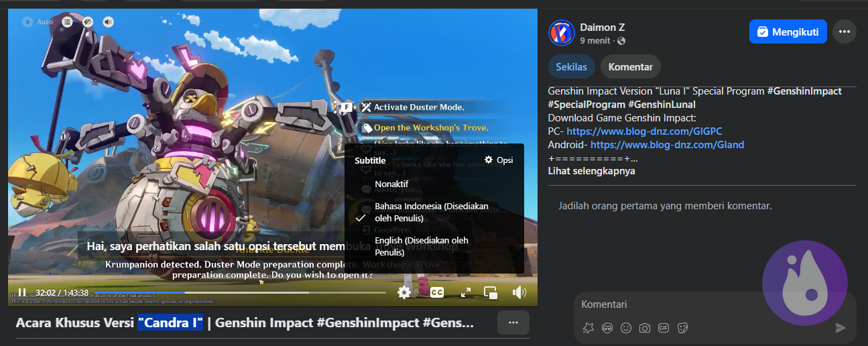Image resolution: width=868 pixels, height=346 pixels.
Task: Click in-game Open the Workshop's Trove option
Action: [430, 127]
